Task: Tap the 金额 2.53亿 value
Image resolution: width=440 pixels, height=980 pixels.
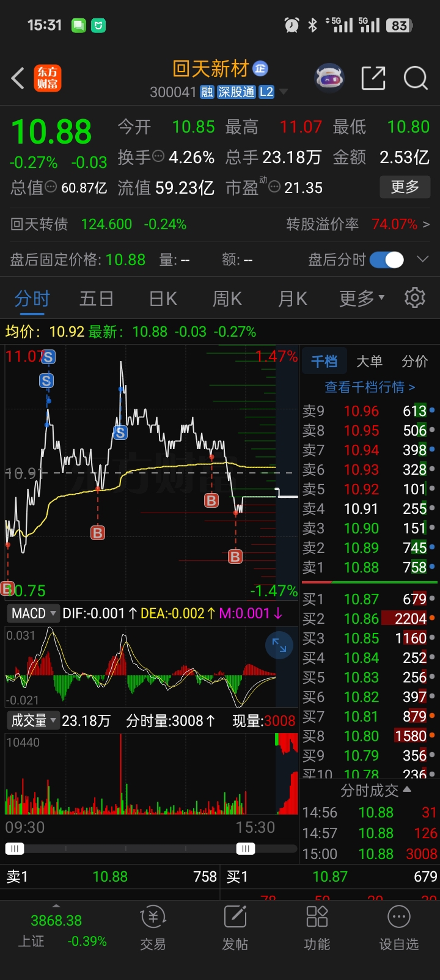Action: [x=405, y=158]
